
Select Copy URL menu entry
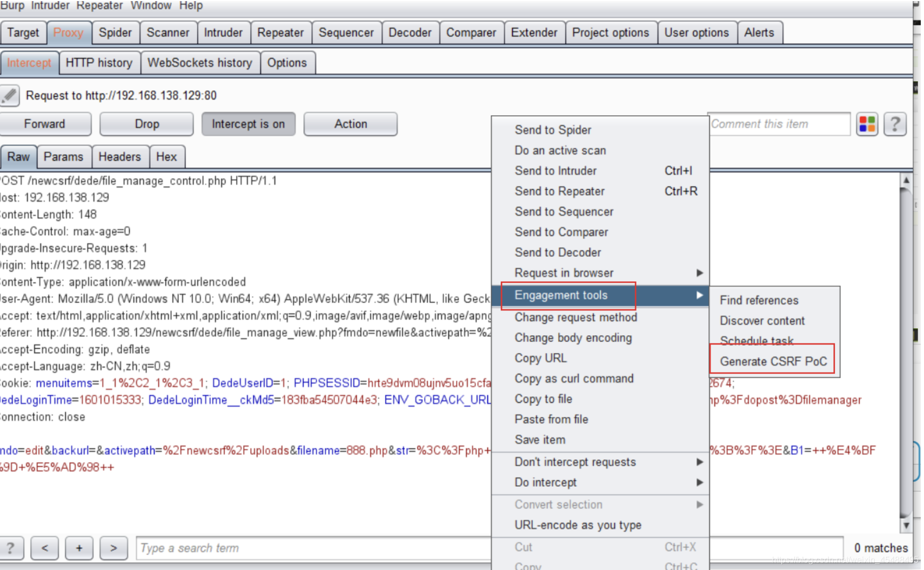click(x=600, y=358)
